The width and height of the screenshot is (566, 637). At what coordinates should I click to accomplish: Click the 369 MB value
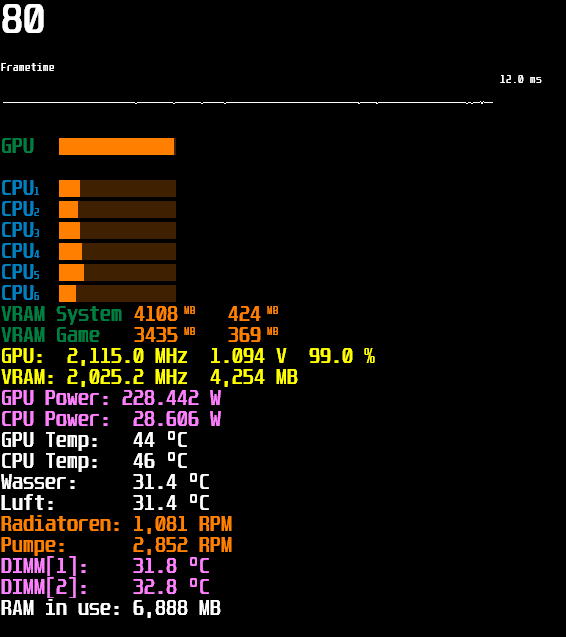pos(253,335)
